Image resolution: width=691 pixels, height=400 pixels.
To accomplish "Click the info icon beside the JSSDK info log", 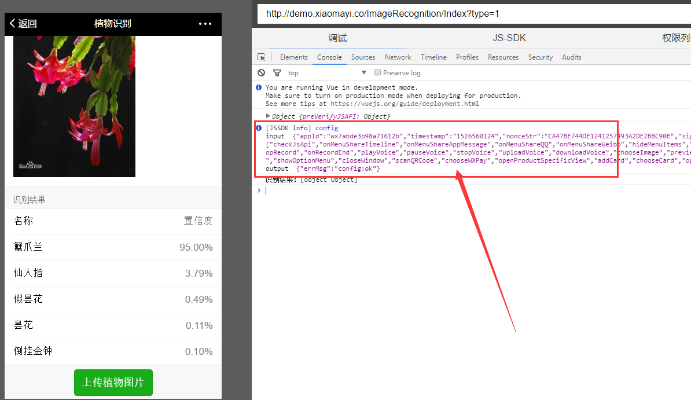I will coord(260,128).
